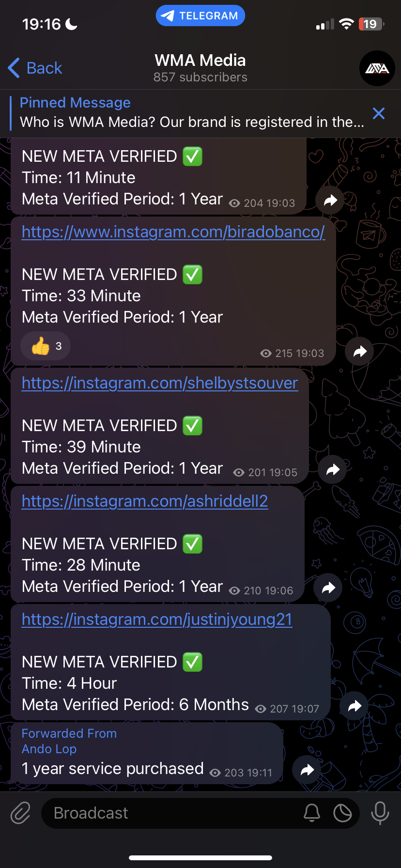Toggle silent broadcast bell icon
Image resolution: width=401 pixels, height=868 pixels.
[x=312, y=813]
